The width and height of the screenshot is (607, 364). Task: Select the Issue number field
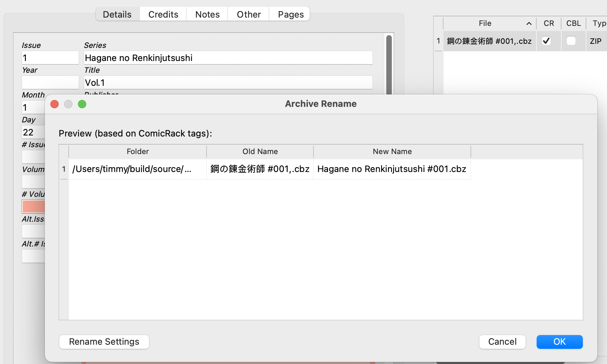50,58
